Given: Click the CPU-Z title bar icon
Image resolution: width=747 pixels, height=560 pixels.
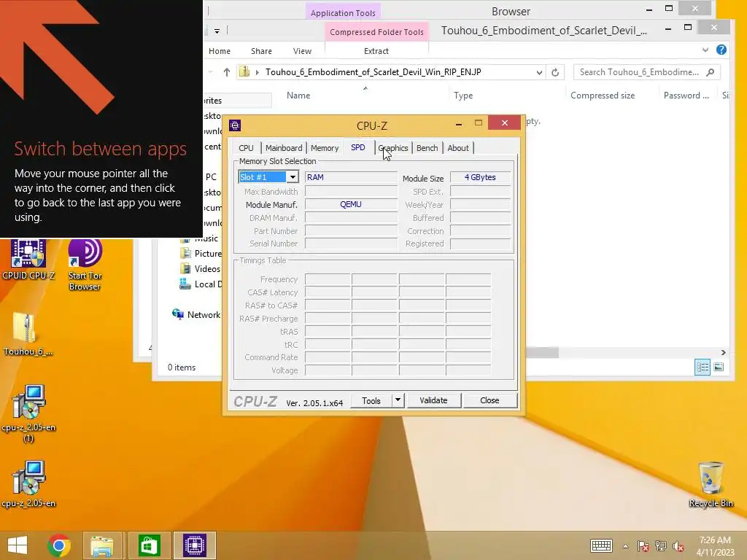Looking at the screenshot, I should pyautogui.click(x=235, y=125).
